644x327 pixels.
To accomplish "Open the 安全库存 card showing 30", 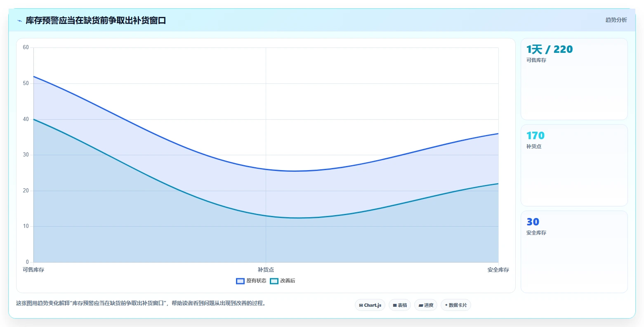I will tap(574, 252).
